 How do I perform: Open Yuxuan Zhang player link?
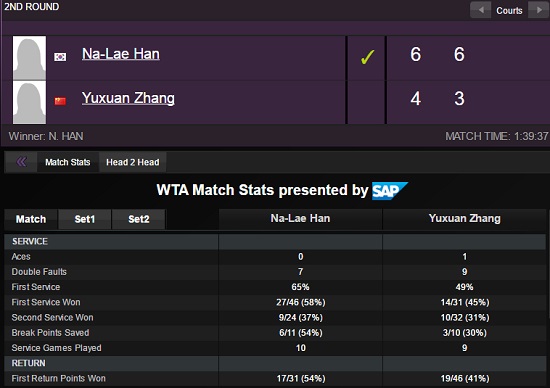[128, 98]
